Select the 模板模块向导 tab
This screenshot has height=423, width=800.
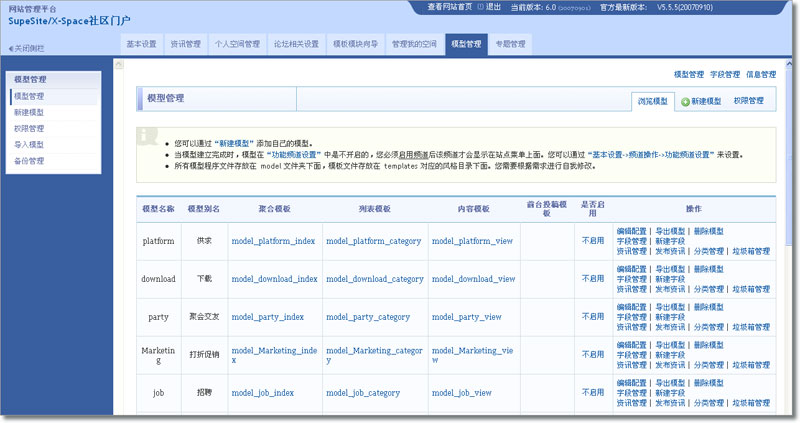[355, 44]
